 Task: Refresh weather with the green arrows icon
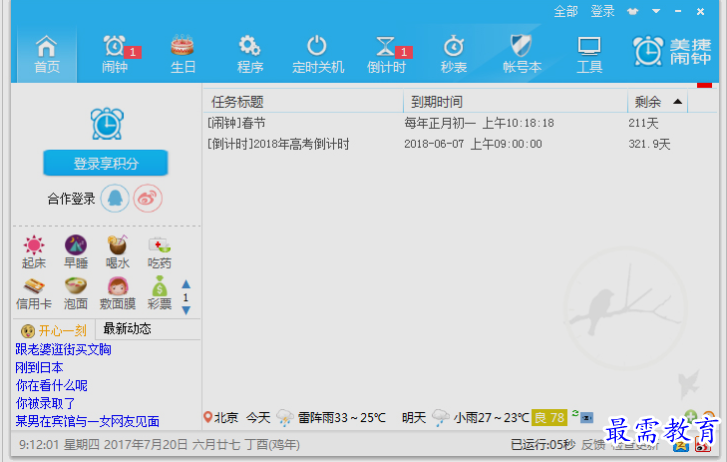point(575,413)
